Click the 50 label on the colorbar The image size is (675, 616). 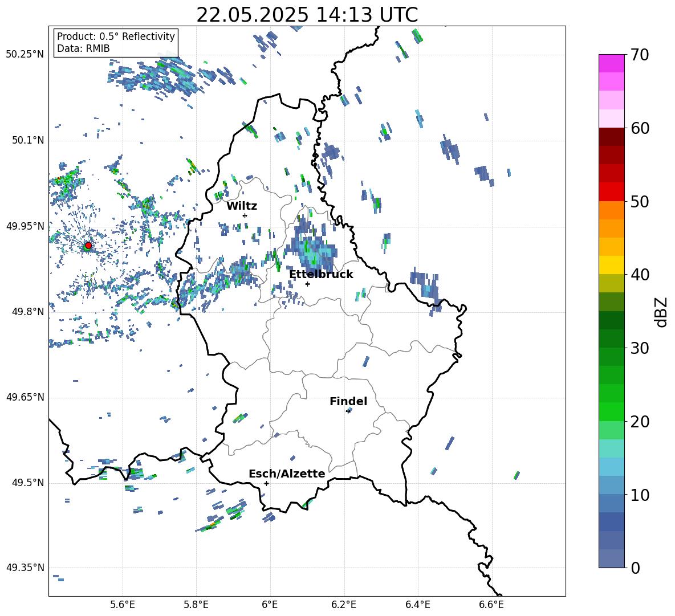tap(640, 201)
